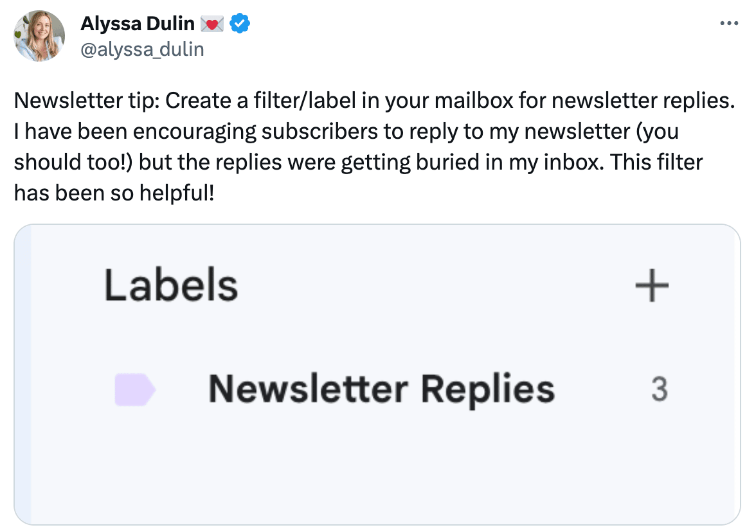Open the three-dots more options menu
The width and height of the screenshot is (756, 532).
[729, 23]
